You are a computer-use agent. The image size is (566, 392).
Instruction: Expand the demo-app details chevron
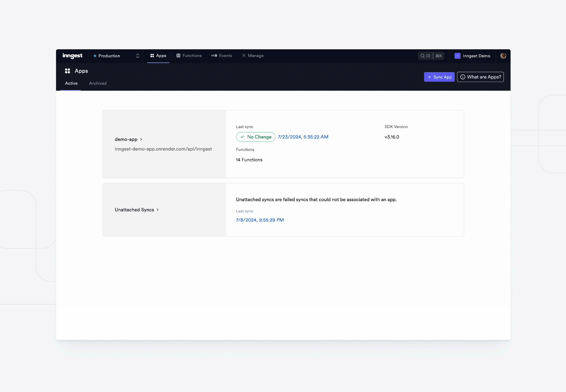[x=141, y=139]
